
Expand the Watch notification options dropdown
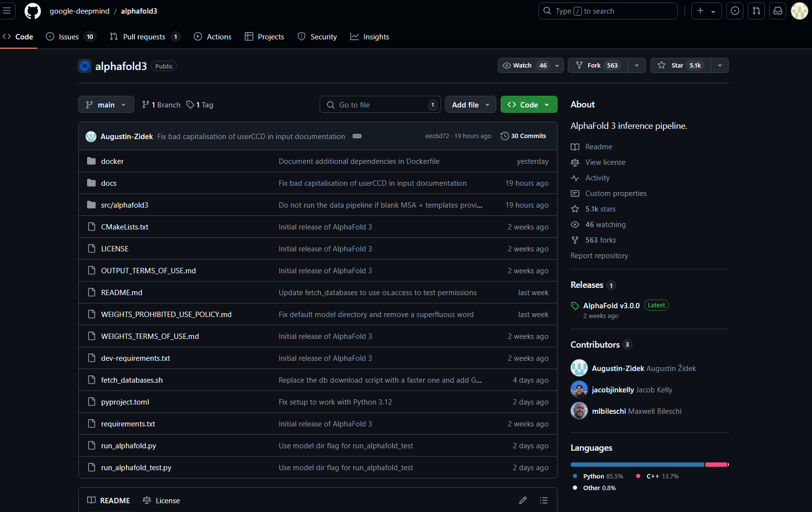557,66
